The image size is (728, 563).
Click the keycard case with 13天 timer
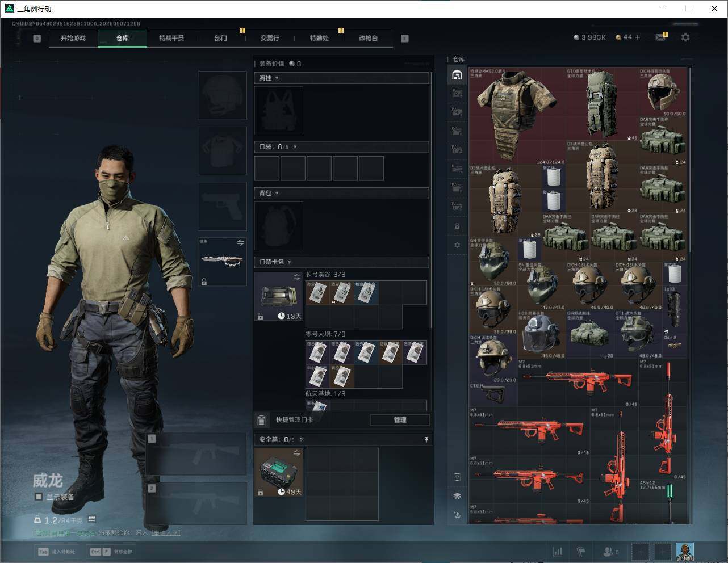[279, 296]
